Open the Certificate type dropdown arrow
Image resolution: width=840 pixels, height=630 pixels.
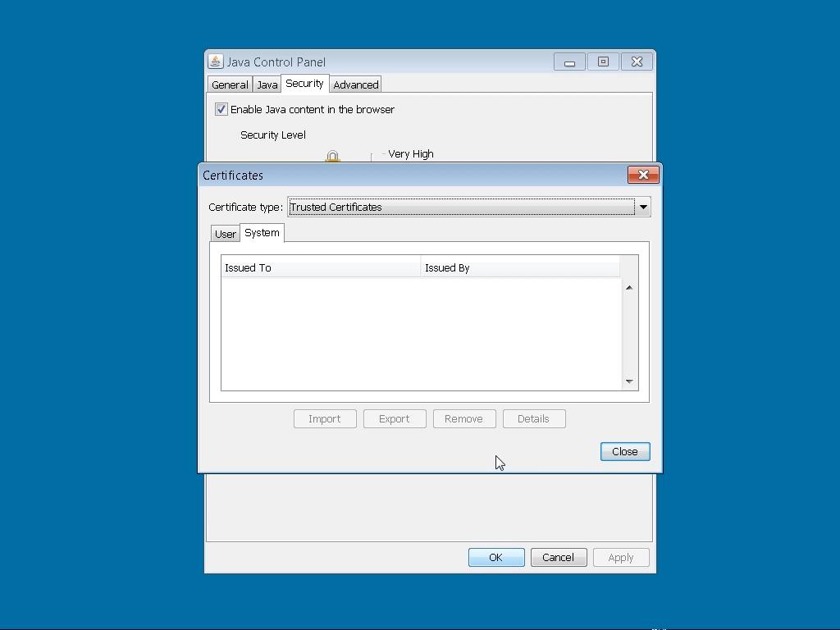[x=643, y=207]
